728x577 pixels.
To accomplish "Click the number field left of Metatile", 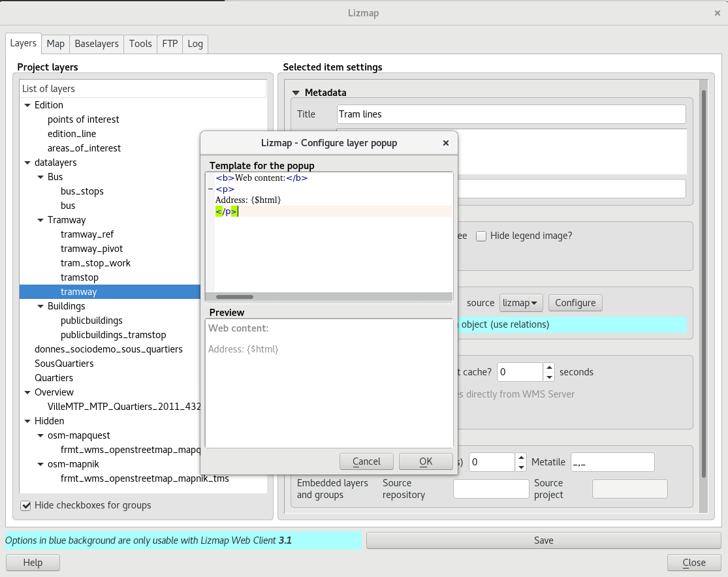I will [492, 462].
